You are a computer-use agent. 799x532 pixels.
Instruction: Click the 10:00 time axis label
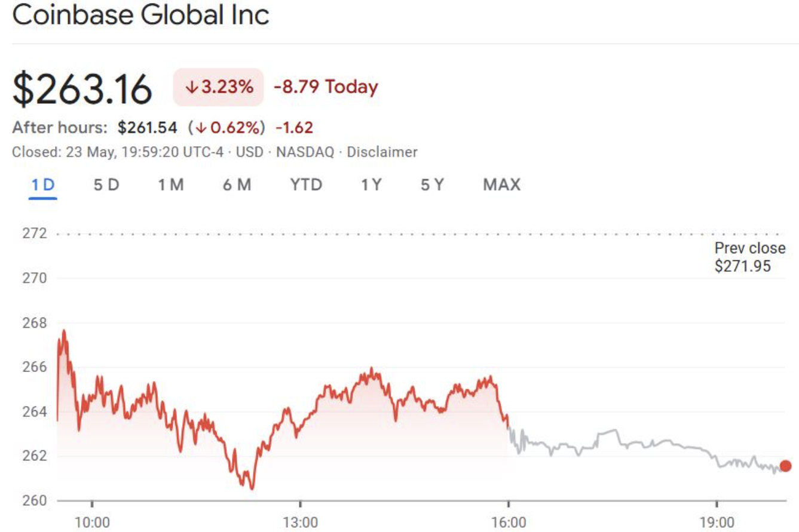92,522
